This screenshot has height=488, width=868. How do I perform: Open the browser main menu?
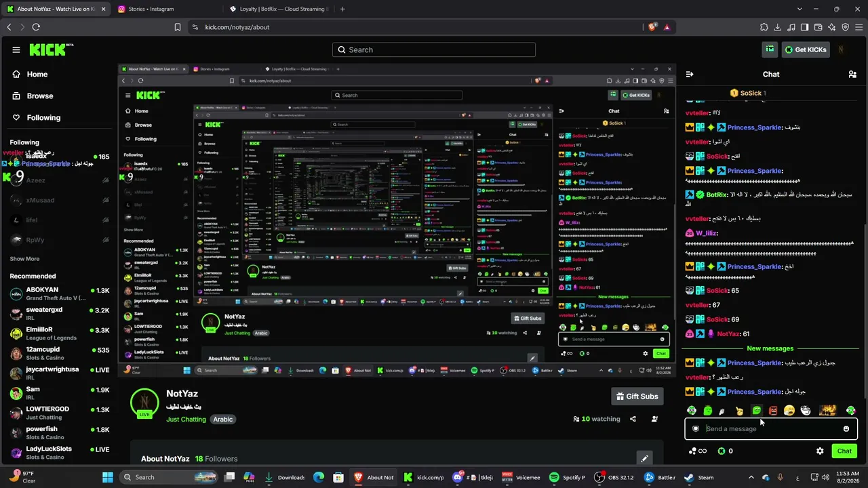[859, 27]
